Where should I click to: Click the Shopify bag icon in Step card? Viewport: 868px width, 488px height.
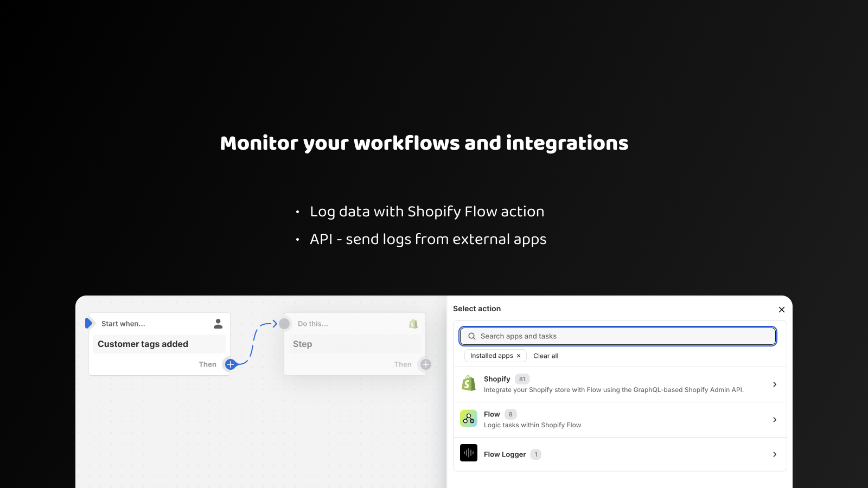(413, 324)
